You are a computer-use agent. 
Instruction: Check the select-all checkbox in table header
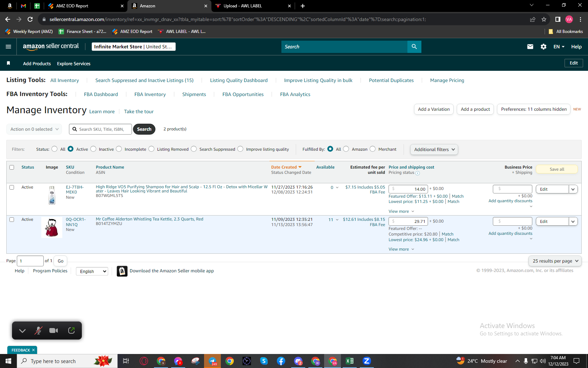pyautogui.click(x=12, y=168)
